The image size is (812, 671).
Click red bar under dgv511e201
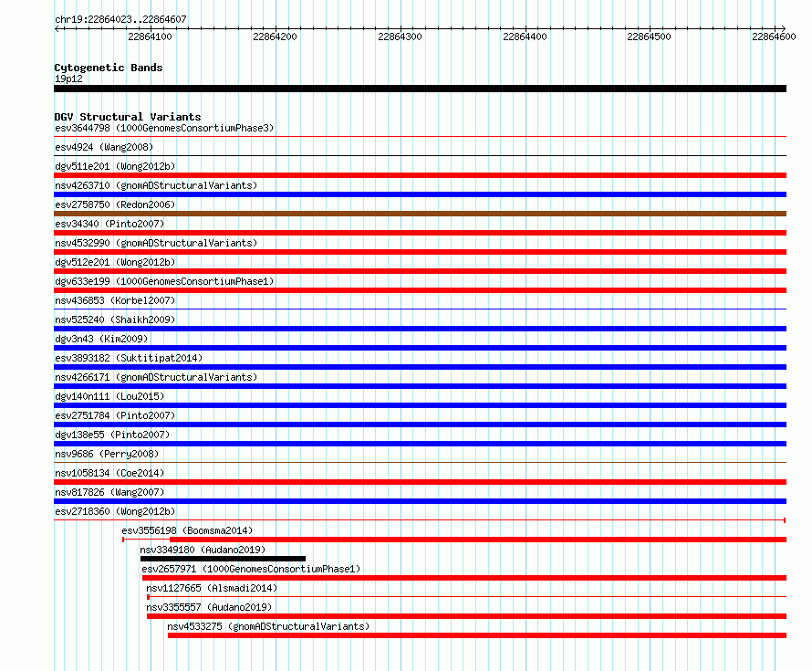coord(420,175)
